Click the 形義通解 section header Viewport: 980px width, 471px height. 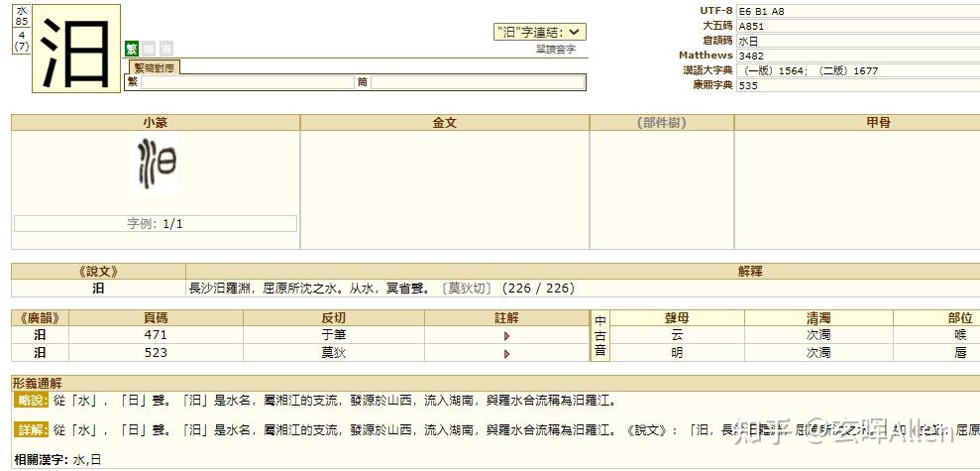click(38, 384)
